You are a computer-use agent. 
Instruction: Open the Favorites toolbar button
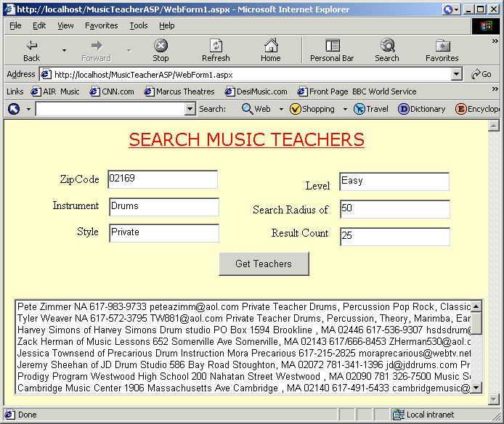pos(442,50)
